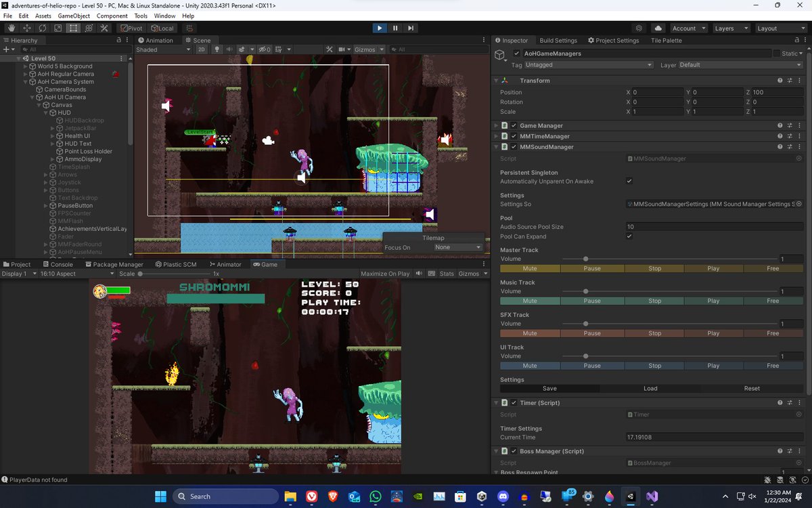Toggle scene lighting bulb icon
Viewport: 812px width, 508px height.
point(217,49)
